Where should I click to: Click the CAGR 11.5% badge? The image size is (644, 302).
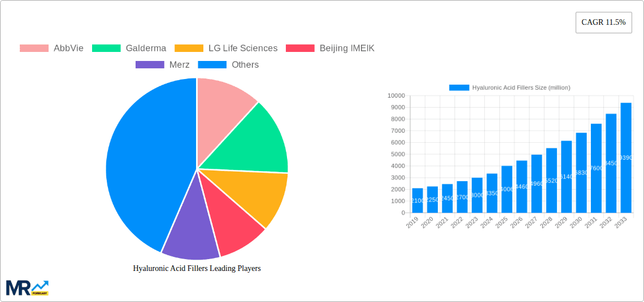(603, 23)
